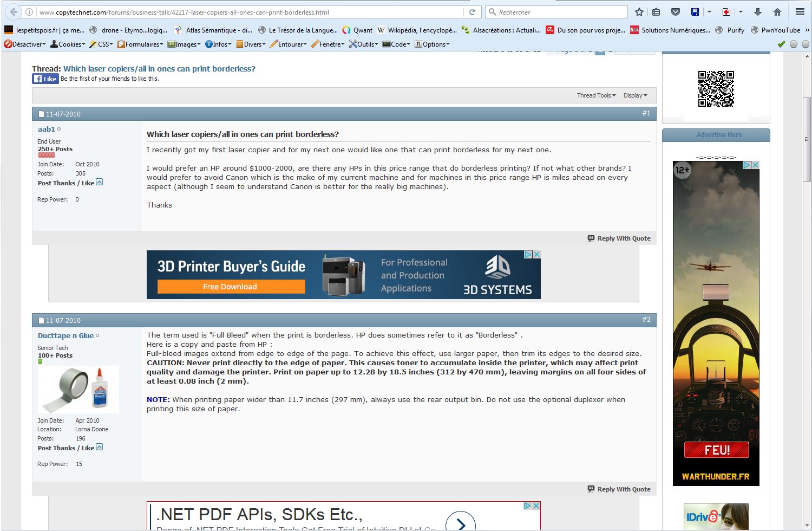Viewport: 812px width, 531px height.
Task: Show more bookmarks via chevron overflow
Action: 807,30
